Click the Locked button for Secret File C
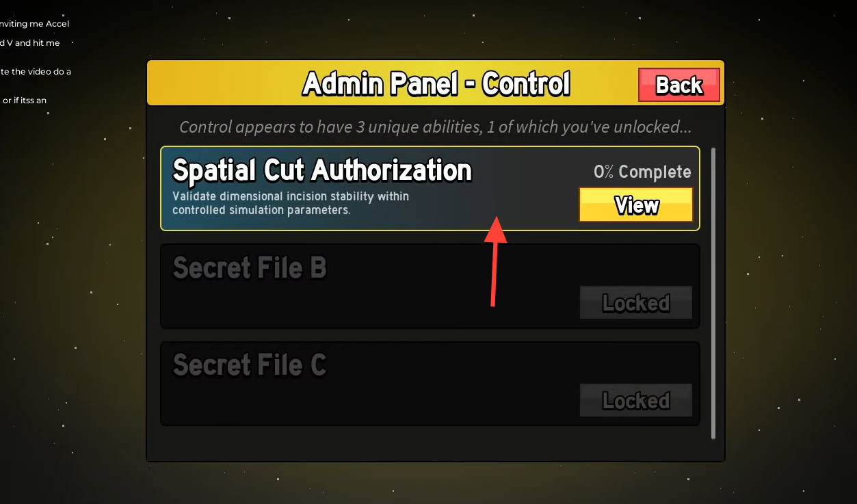 tap(636, 400)
